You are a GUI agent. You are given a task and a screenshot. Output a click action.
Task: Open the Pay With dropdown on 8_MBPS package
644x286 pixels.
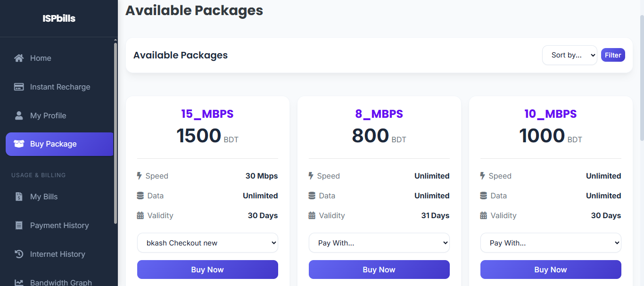point(379,243)
